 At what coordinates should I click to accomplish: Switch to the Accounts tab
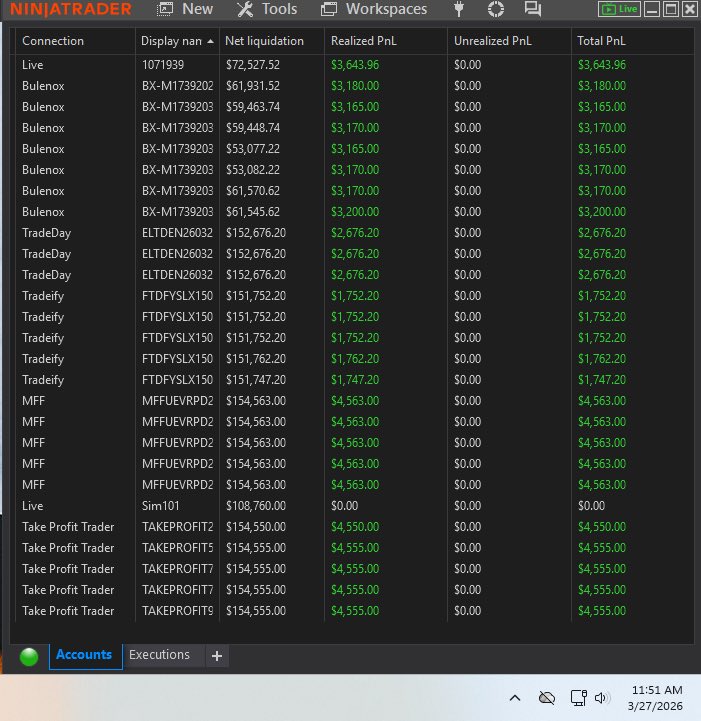point(84,655)
